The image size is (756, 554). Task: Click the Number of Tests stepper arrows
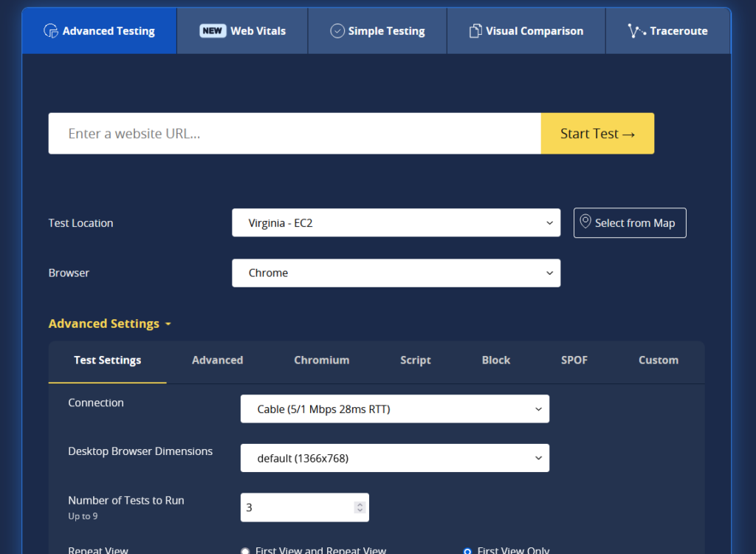[x=360, y=507]
